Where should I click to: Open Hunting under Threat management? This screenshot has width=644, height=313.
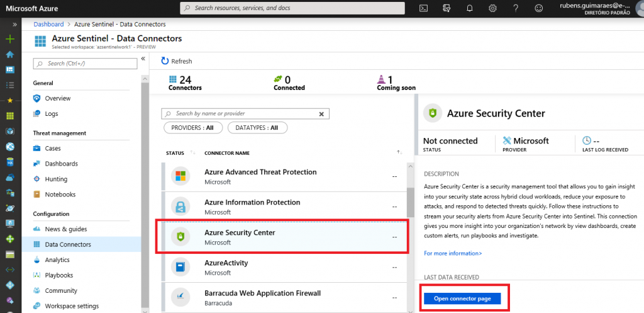pos(56,179)
